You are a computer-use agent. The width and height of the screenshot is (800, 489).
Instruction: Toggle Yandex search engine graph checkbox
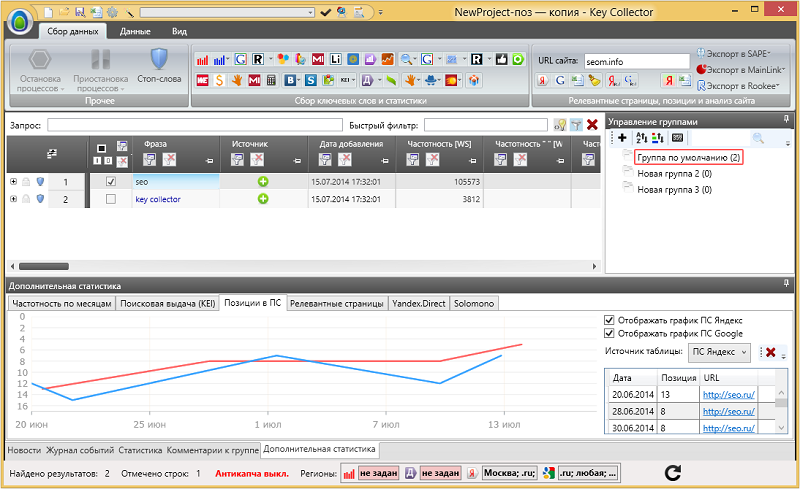click(x=609, y=320)
